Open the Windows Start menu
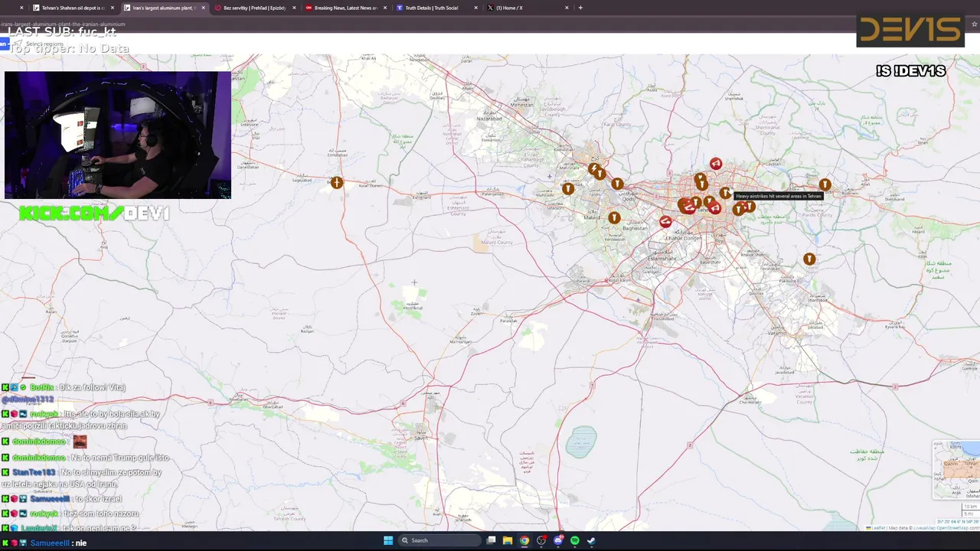 click(388, 540)
